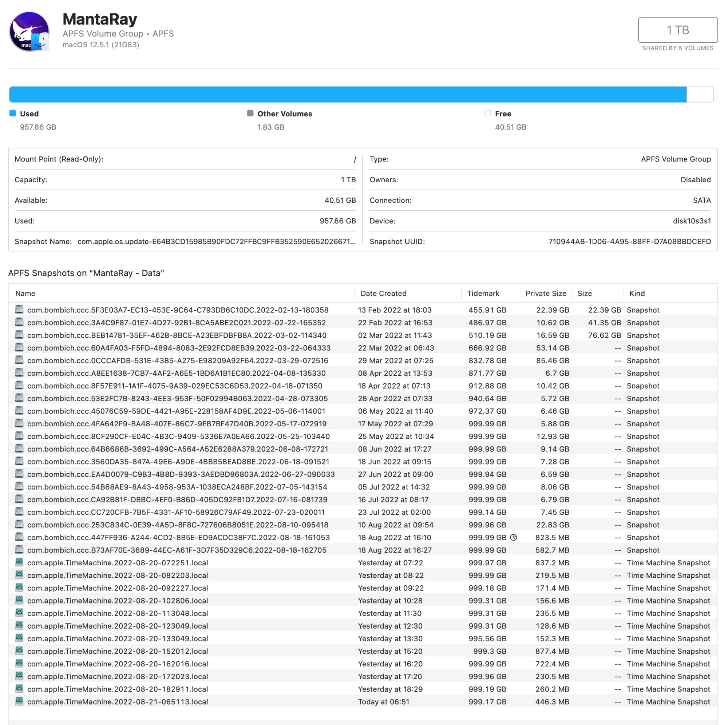Click the truncated Snapshot Name value
The image size is (728, 725).
[216, 242]
